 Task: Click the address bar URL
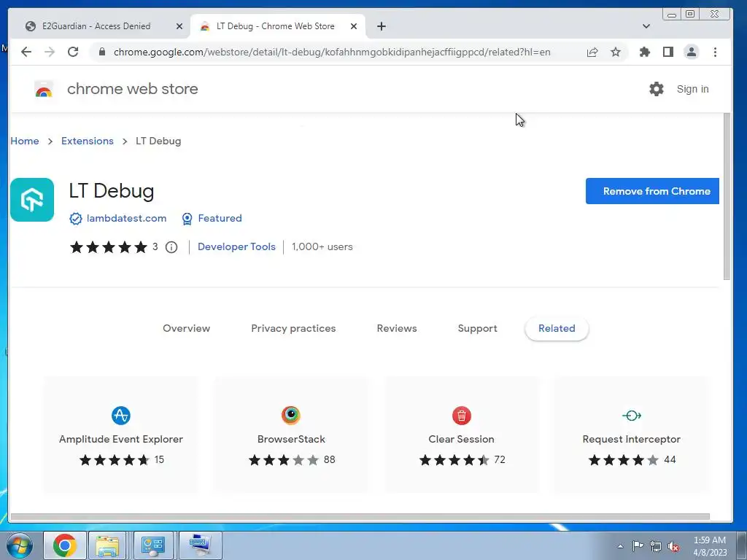(332, 52)
